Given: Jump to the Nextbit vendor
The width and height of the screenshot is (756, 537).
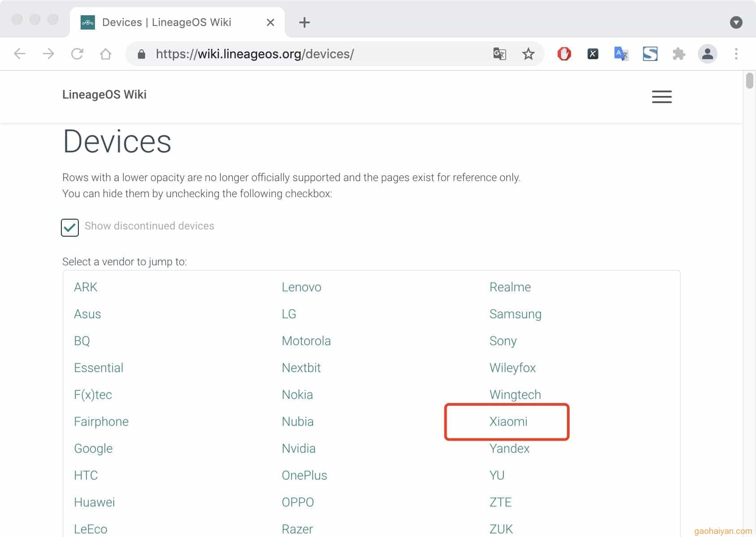Looking at the screenshot, I should pos(301,368).
